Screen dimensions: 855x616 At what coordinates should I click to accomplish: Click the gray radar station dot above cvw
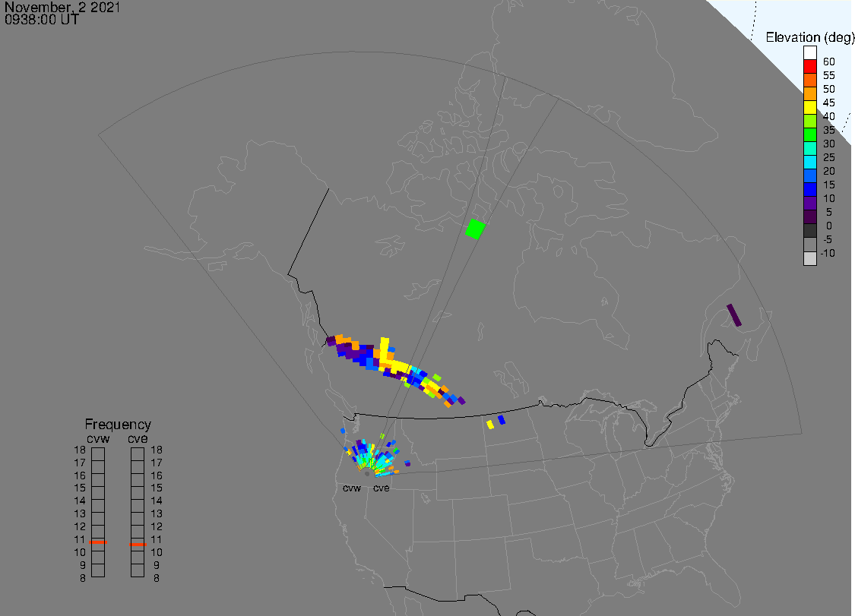[x=367, y=474]
